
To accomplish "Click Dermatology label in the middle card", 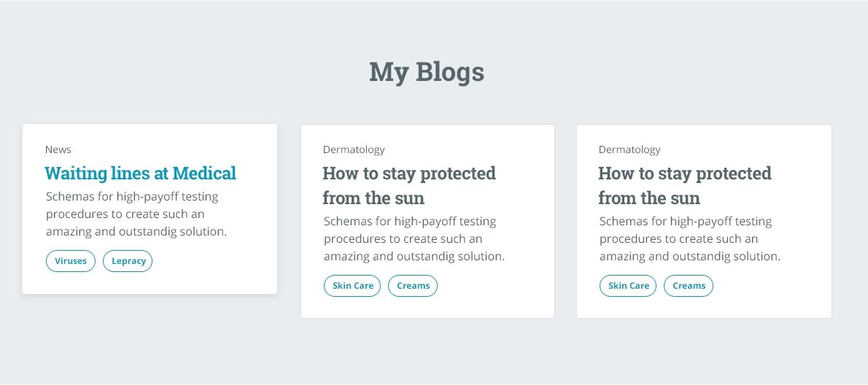I will [354, 149].
